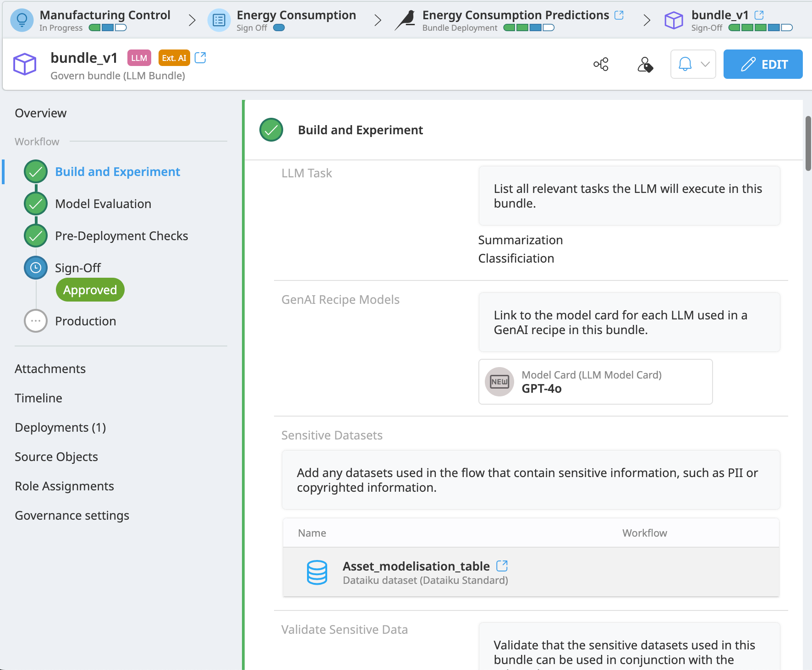Viewport: 812px width, 670px height.
Task: Click the vertical scrollbar thumb
Action: click(808, 143)
